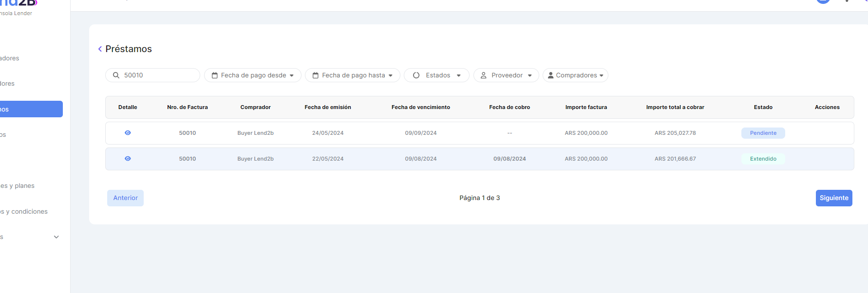Image resolution: width=868 pixels, height=293 pixels.
Task: Open the Estados dropdown arrow
Action: pos(458,75)
